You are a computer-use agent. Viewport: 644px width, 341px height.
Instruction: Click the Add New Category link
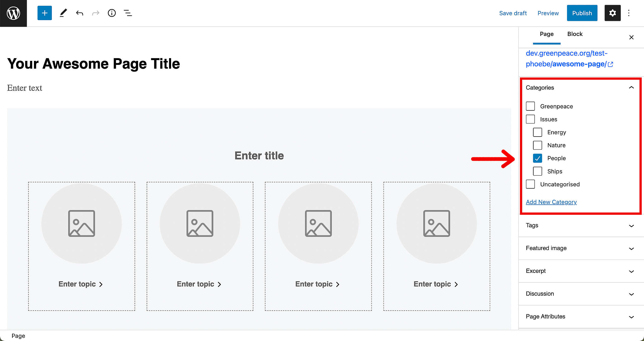tap(551, 202)
